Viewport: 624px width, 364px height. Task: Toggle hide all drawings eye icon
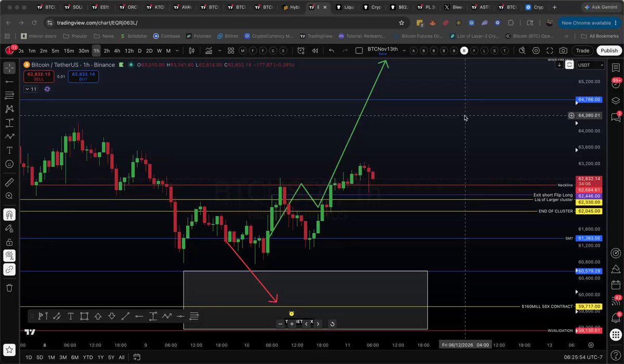[x=9, y=255]
